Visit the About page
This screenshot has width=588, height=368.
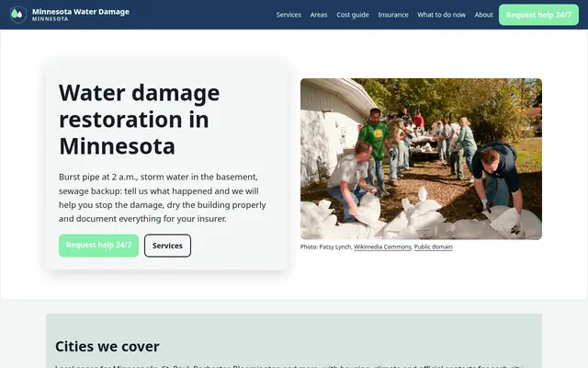click(484, 15)
